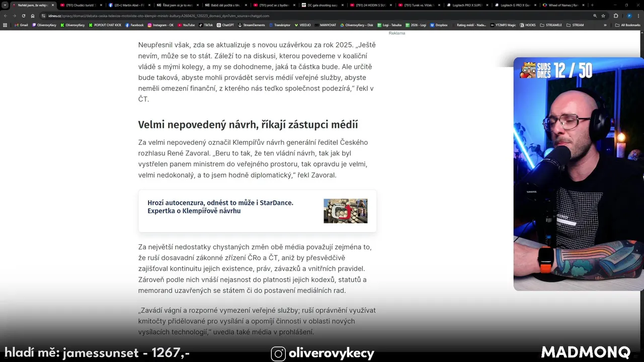Click heading Velmi nepovedený návrh, říkají zástupci médií
The image size is (644, 362).
248,125
